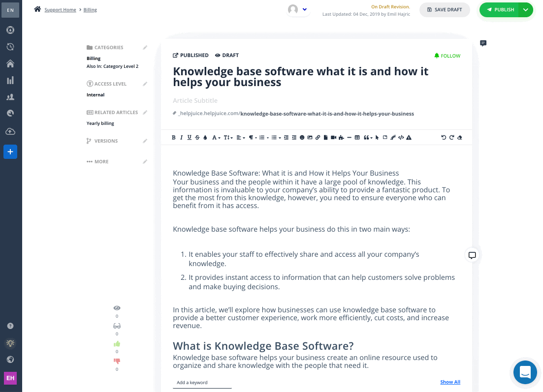
Task: Go to Support Home breadcrumb
Action: point(60,10)
